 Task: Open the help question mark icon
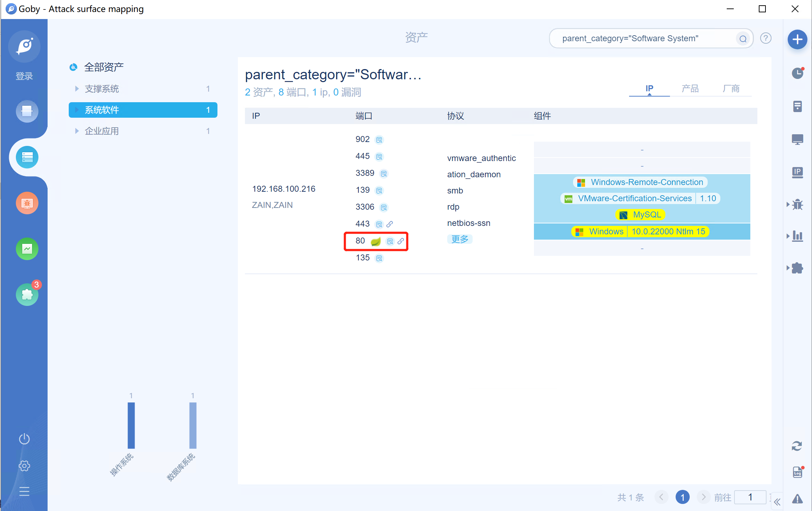tap(766, 38)
